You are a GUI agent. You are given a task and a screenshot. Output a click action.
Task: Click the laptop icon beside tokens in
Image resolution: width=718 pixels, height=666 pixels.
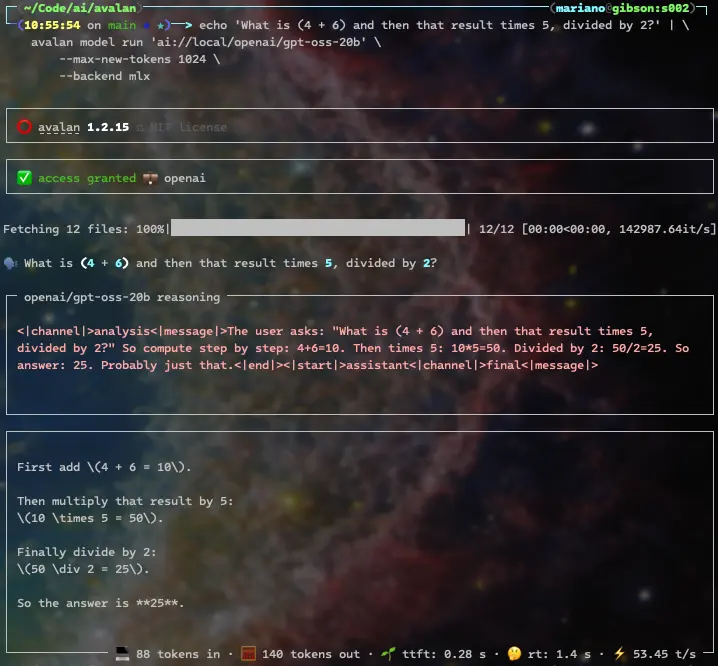[x=122, y=654]
